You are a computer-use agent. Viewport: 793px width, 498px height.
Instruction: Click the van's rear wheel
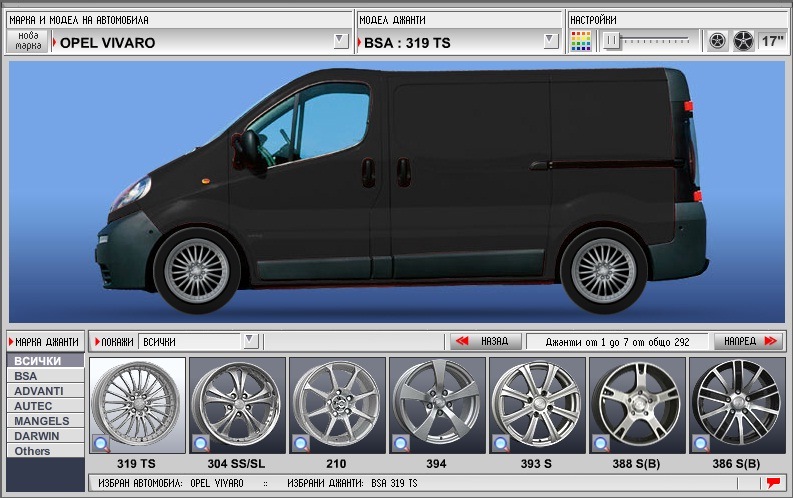[604, 270]
